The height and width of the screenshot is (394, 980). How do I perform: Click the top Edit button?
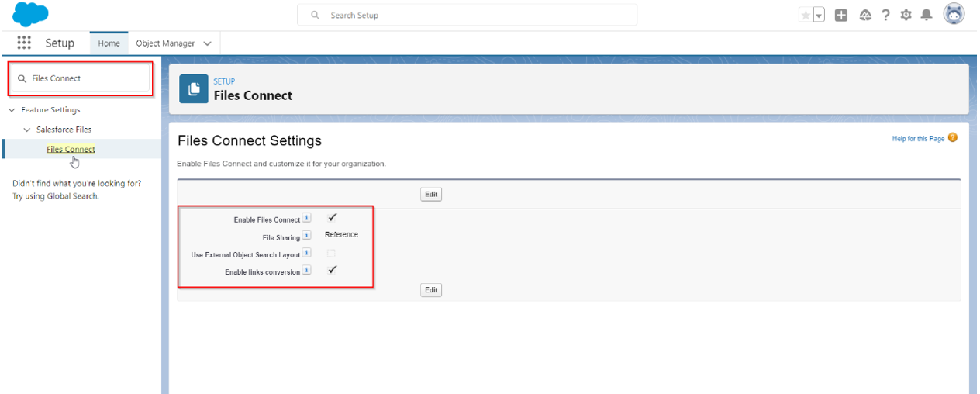tap(431, 195)
